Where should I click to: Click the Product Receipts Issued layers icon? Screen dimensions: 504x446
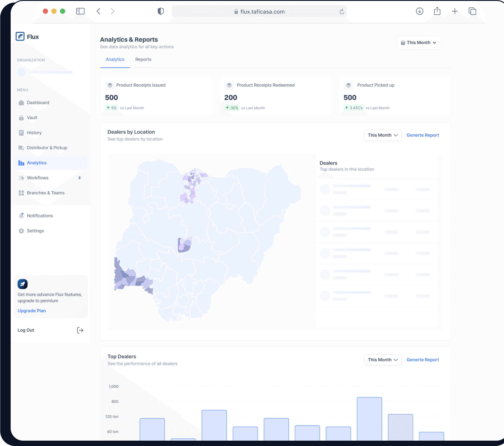pyautogui.click(x=110, y=85)
